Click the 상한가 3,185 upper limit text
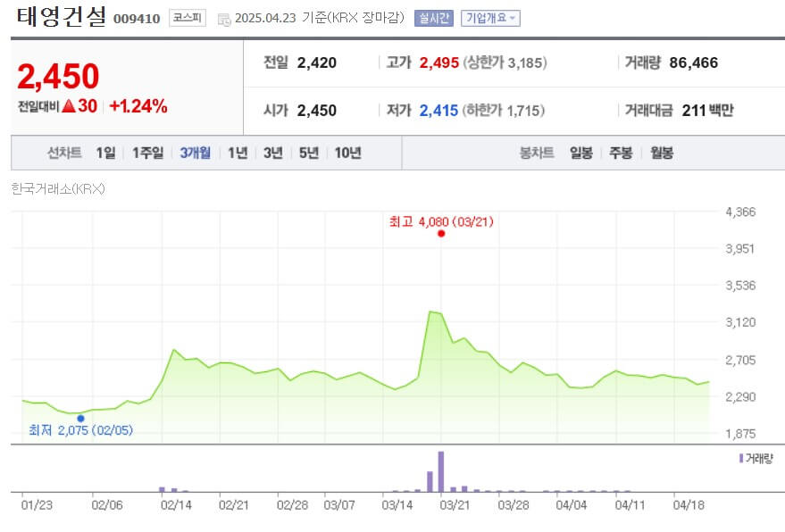Viewport: 785px width, 532px height. pos(505,63)
